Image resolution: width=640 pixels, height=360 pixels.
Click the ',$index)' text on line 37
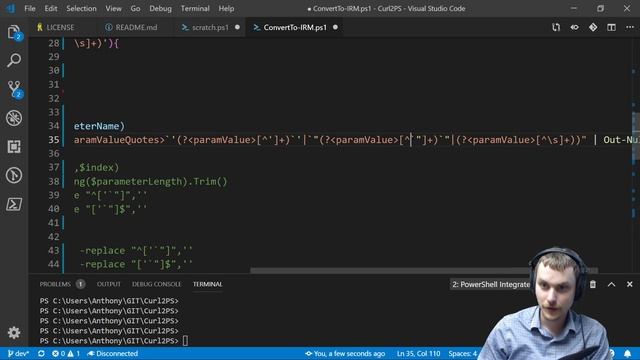point(96,167)
